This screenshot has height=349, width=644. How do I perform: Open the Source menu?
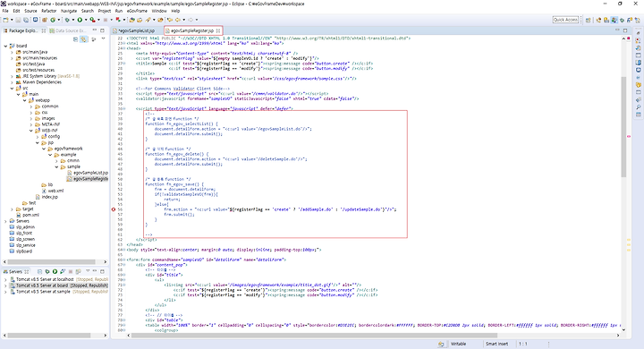tap(30, 11)
